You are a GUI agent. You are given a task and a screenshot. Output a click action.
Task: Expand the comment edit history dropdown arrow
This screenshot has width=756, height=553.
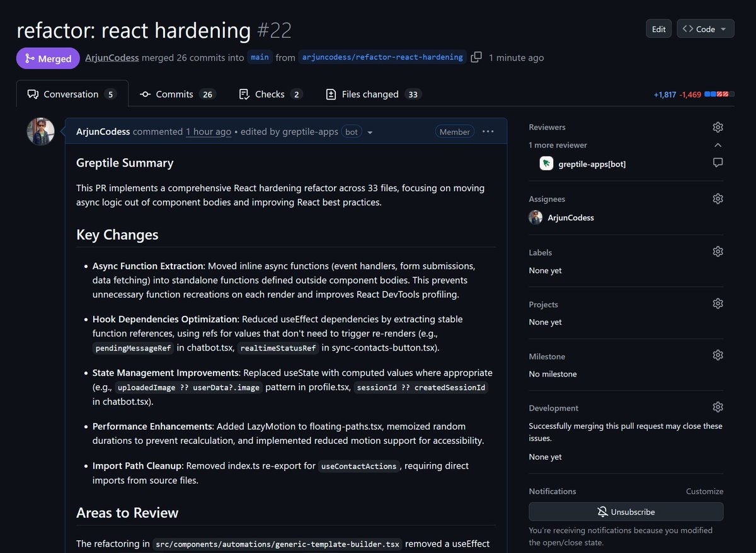(x=370, y=132)
